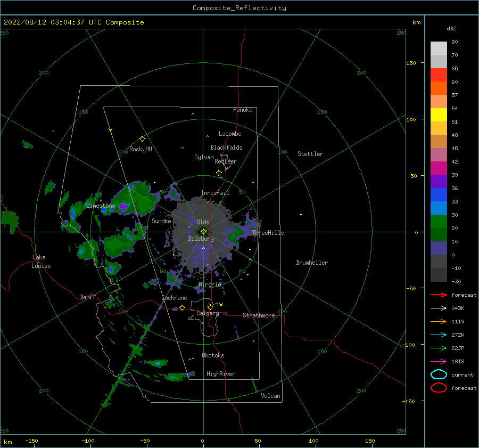Click the Strathmore town label
479x448 pixels.
point(259,315)
